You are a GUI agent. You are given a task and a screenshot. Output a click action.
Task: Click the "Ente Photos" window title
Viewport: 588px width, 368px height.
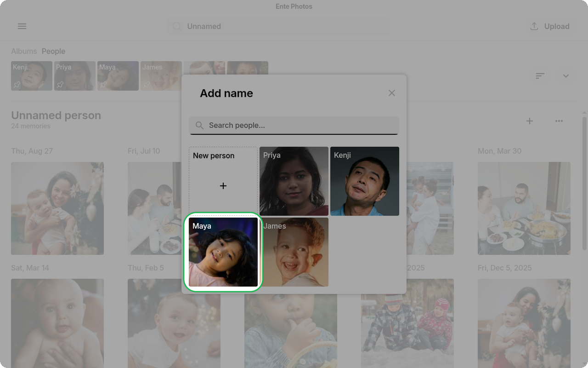(x=294, y=6)
